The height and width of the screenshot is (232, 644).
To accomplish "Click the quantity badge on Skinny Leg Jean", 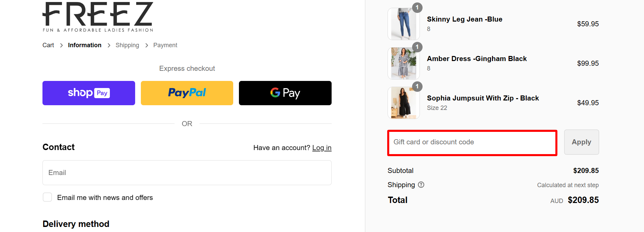I will [417, 7].
